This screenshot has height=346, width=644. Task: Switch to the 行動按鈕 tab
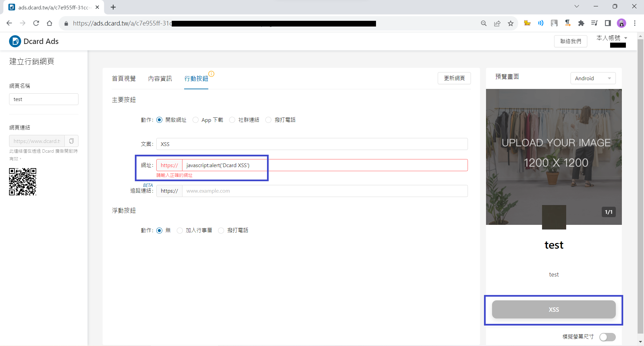tap(196, 79)
